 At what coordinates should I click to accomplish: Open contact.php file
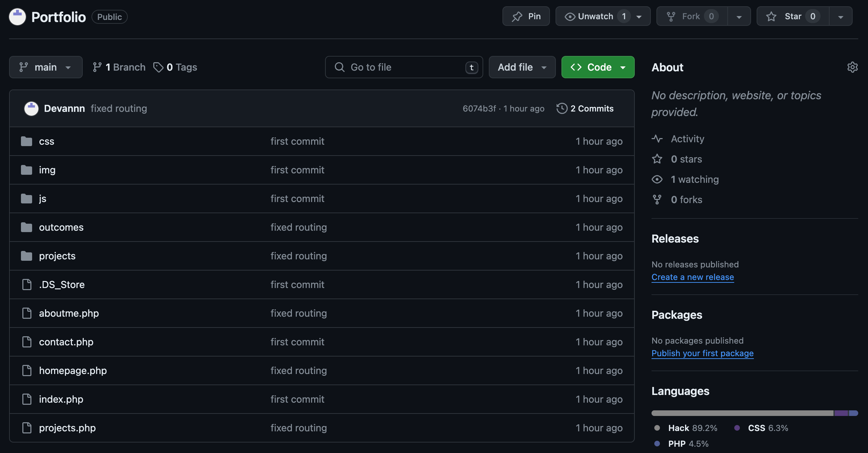[66, 342]
